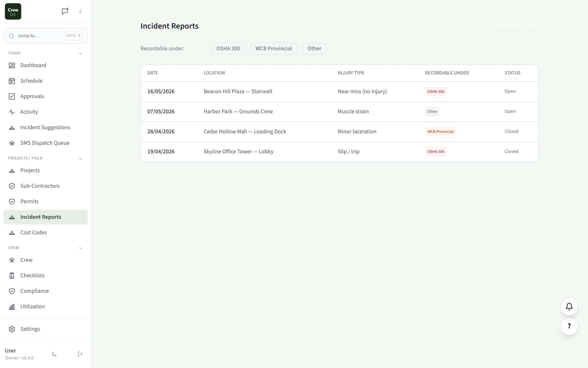Open Incident Suggestions in sidebar
This screenshot has width=588, height=368.
click(x=46, y=128)
